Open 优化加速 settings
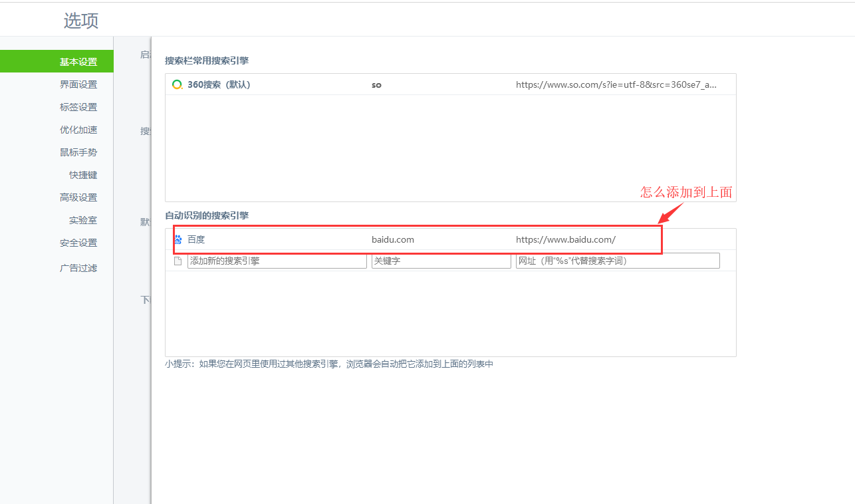Screen dimensions: 855x504 pos(78,130)
